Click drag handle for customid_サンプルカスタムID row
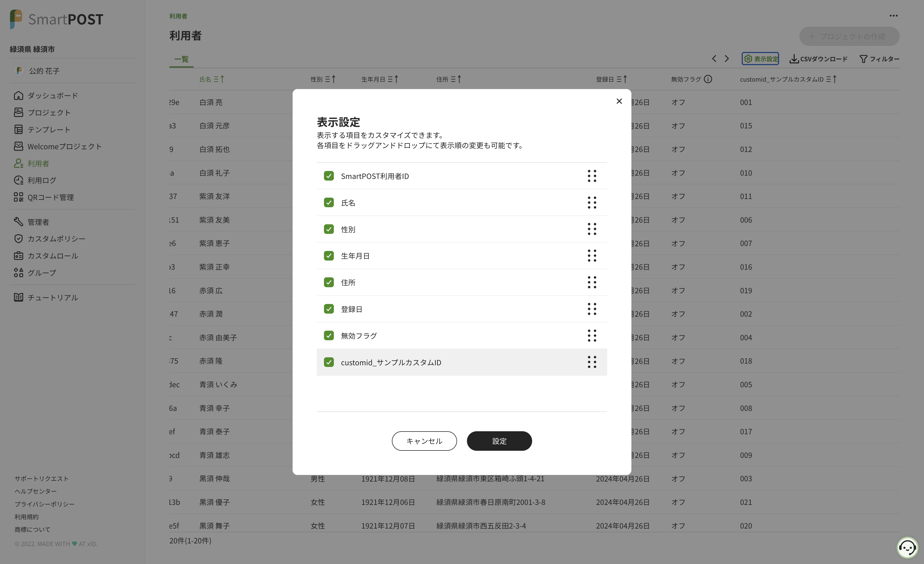This screenshot has height=564, width=924. click(592, 362)
